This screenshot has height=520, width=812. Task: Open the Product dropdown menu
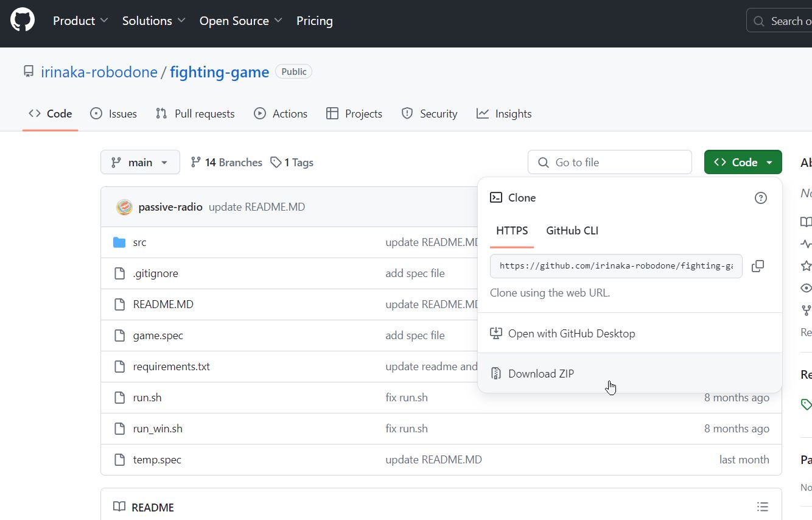click(x=80, y=21)
